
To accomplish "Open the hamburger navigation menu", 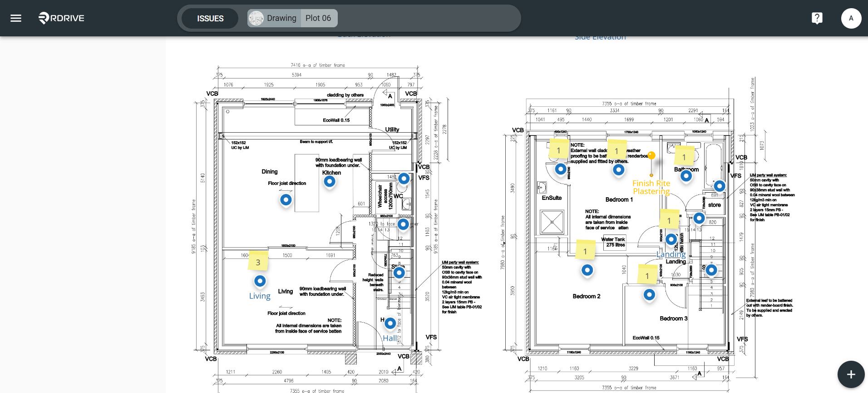I will tap(16, 18).
